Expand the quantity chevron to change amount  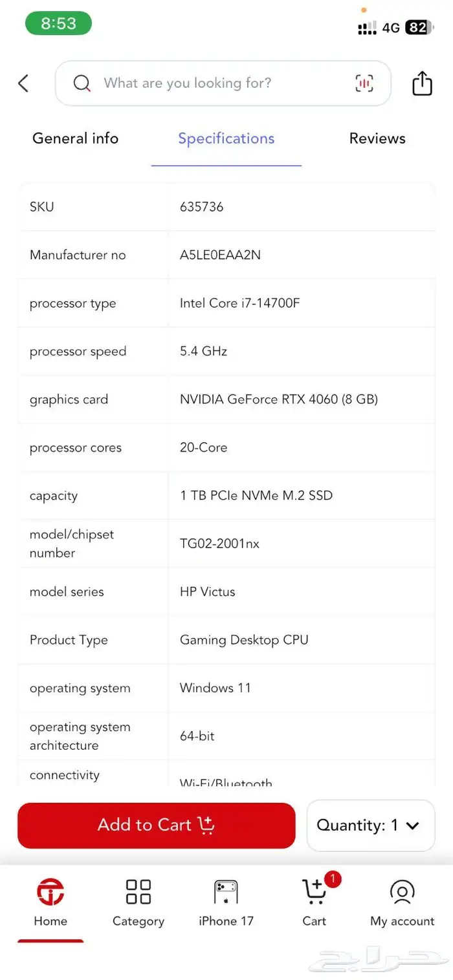[x=413, y=826]
